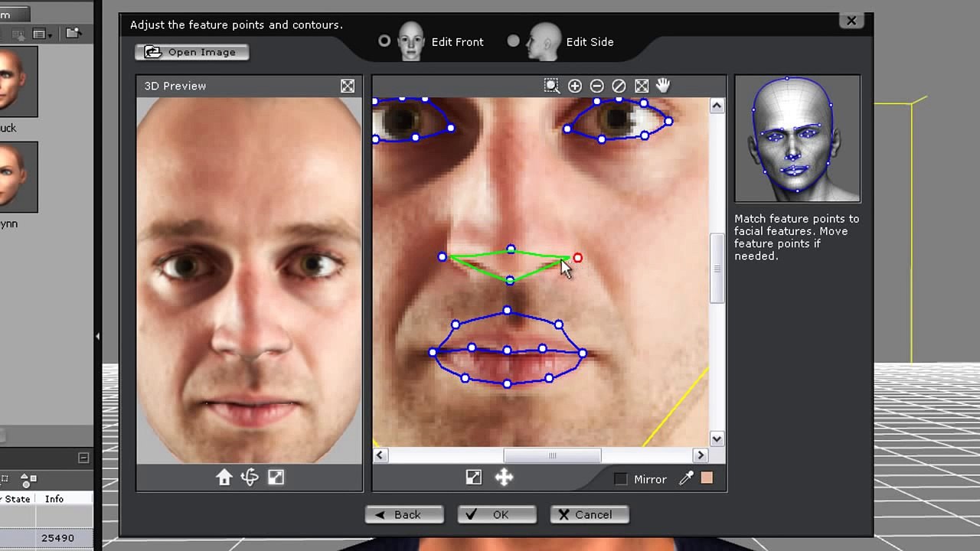Click the folder search icon in left panel

73,34
